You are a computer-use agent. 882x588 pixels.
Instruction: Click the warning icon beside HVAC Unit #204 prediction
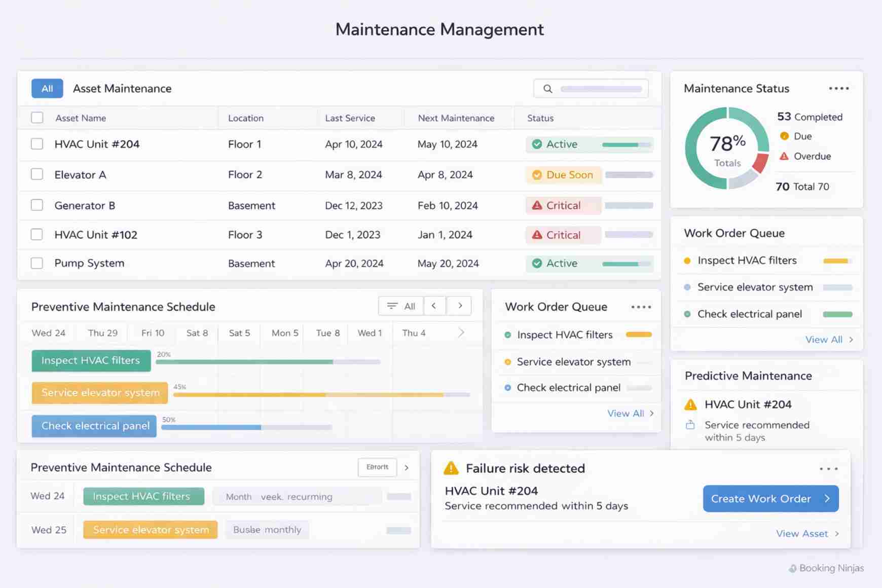(x=690, y=404)
